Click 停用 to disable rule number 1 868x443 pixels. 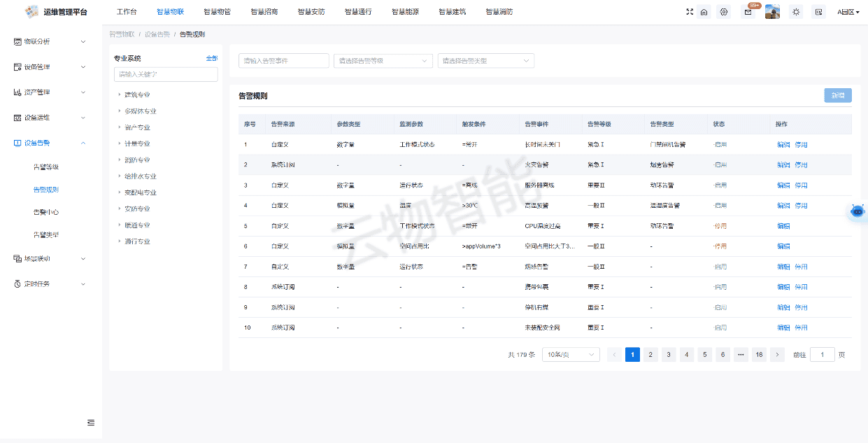(x=801, y=145)
